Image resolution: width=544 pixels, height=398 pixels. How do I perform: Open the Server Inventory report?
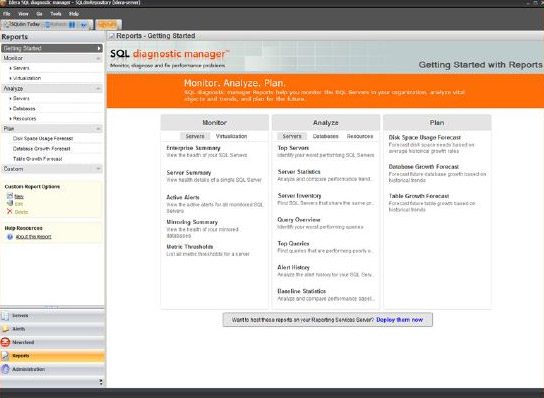click(x=299, y=196)
